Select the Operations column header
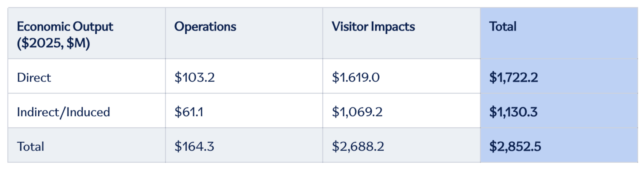This screenshot has height=170, width=644. click(205, 27)
